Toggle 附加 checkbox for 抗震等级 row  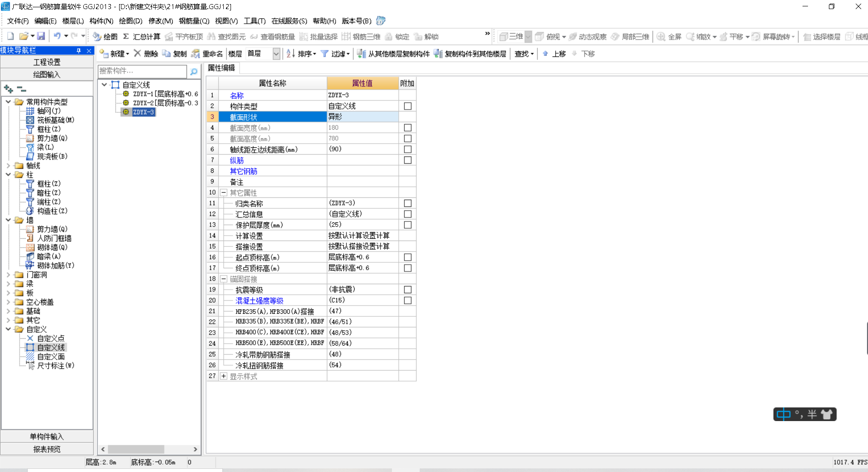tap(408, 290)
